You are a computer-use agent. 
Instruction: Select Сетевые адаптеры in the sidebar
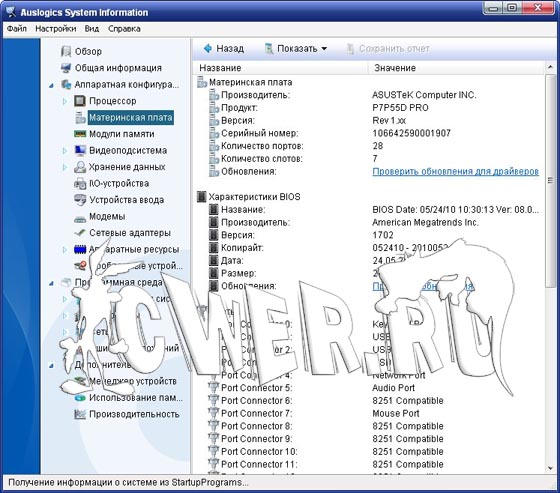pyautogui.click(x=130, y=233)
